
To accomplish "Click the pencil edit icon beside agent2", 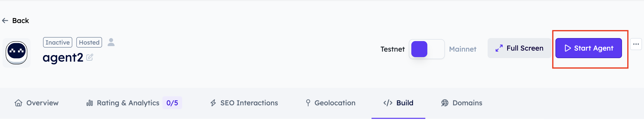I will 90,57.
